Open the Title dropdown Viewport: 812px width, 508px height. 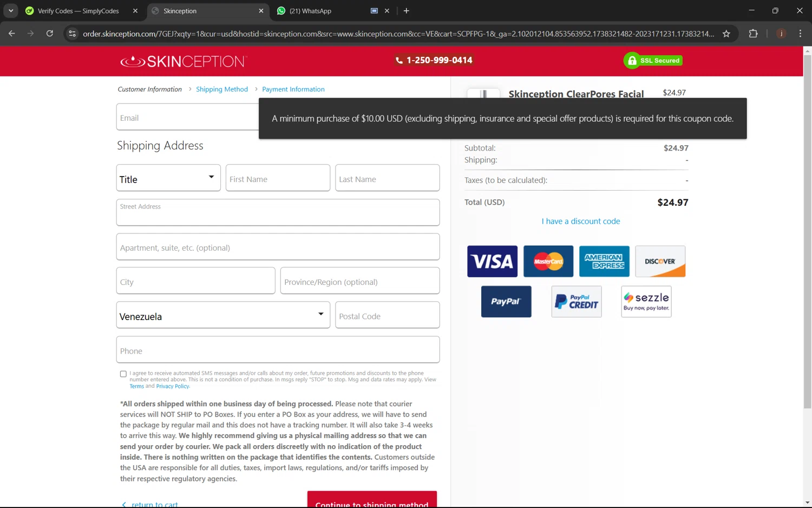[x=168, y=178]
